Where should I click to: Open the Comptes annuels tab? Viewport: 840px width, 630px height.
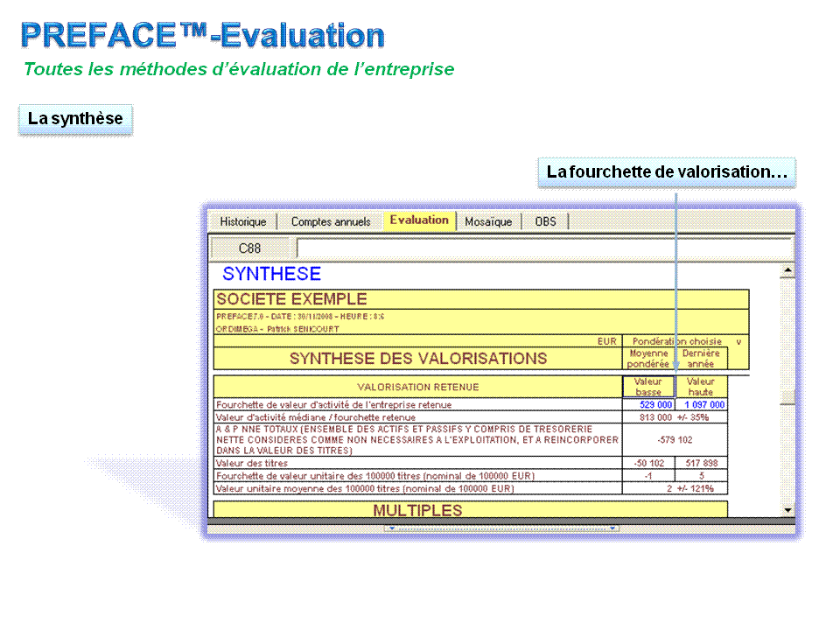pos(331,221)
